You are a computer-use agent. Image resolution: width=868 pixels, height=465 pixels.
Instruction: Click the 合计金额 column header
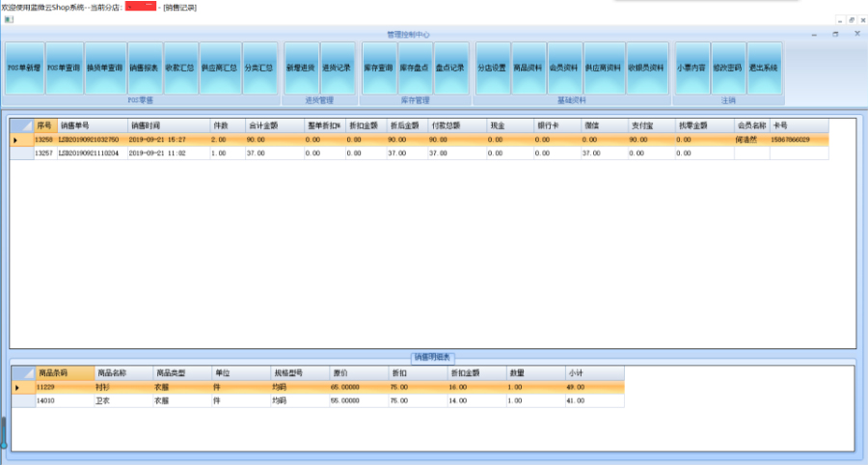tap(274, 125)
